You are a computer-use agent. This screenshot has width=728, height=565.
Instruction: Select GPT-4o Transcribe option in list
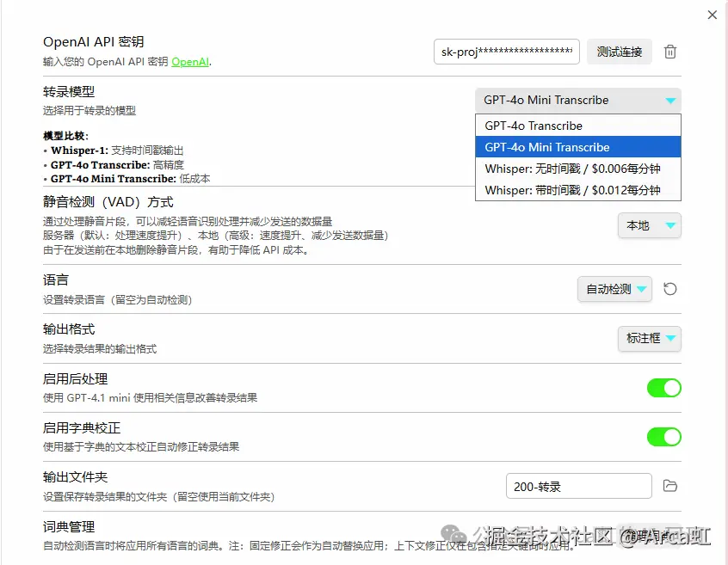coord(578,126)
